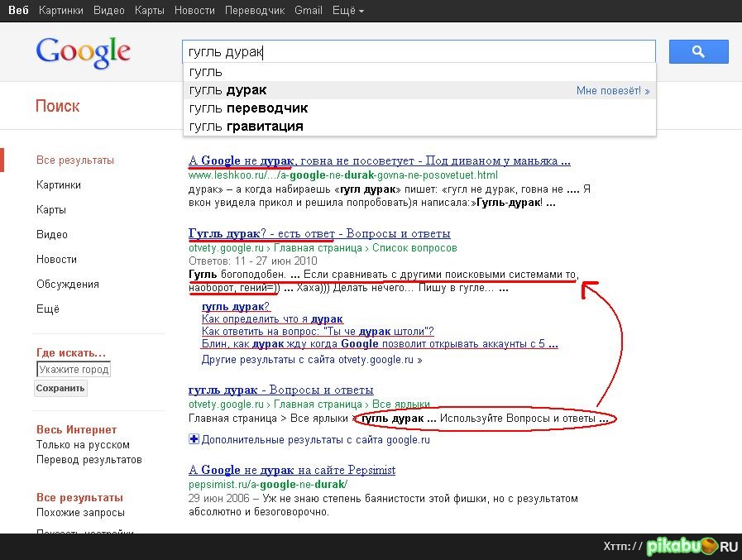Click the Укажите город input field
Image resolution: width=742 pixels, height=560 pixels.
pyautogui.click(x=74, y=369)
